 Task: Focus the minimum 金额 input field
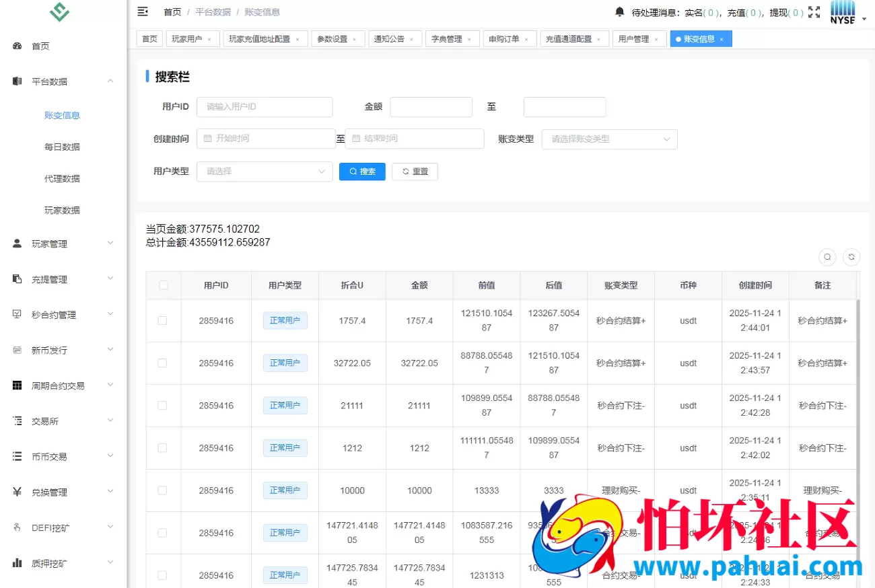point(431,107)
